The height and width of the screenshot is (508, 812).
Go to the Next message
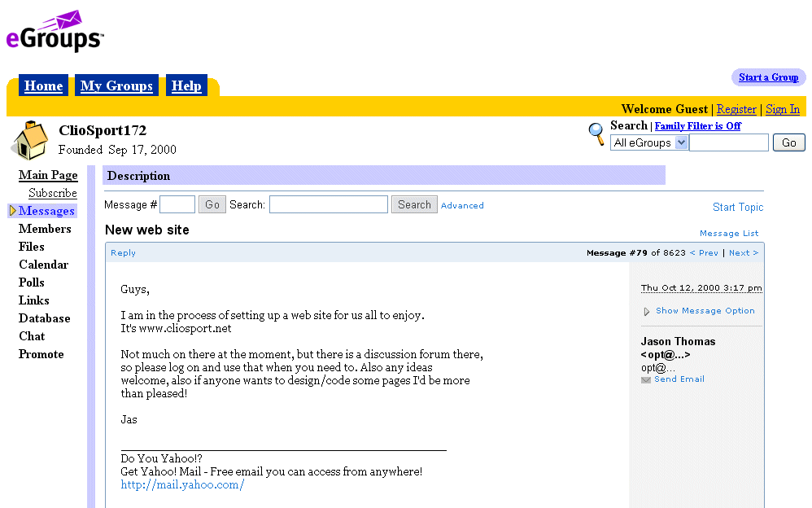pyautogui.click(x=743, y=253)
